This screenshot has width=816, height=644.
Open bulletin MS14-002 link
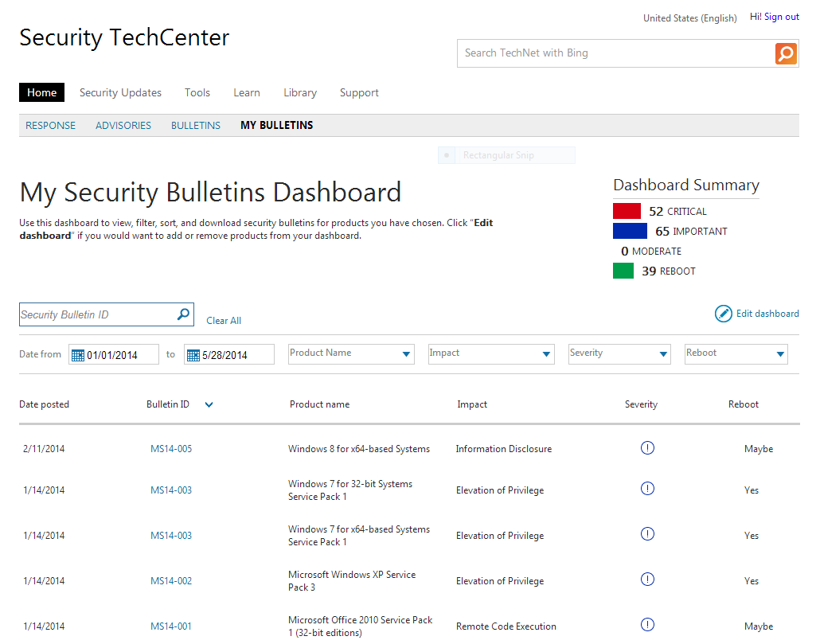[171, 580]
